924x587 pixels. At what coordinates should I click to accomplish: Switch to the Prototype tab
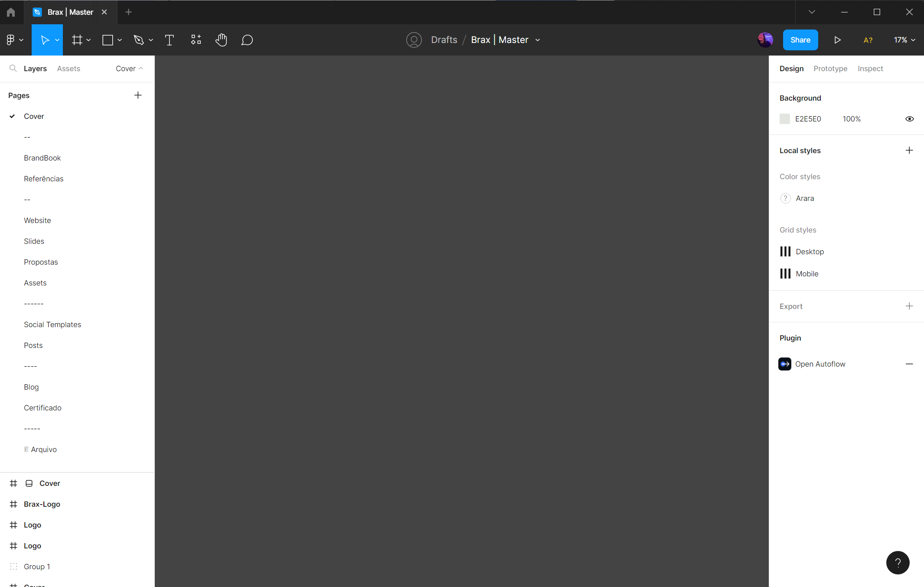pyautogui.click(x=830, y=69)
